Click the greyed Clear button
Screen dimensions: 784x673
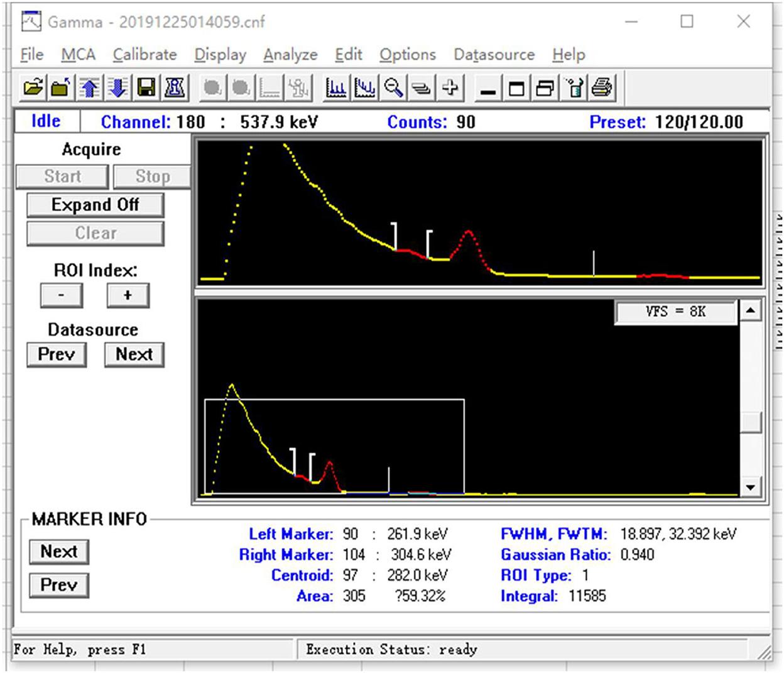pyautogui.click(x=95, y=233)
